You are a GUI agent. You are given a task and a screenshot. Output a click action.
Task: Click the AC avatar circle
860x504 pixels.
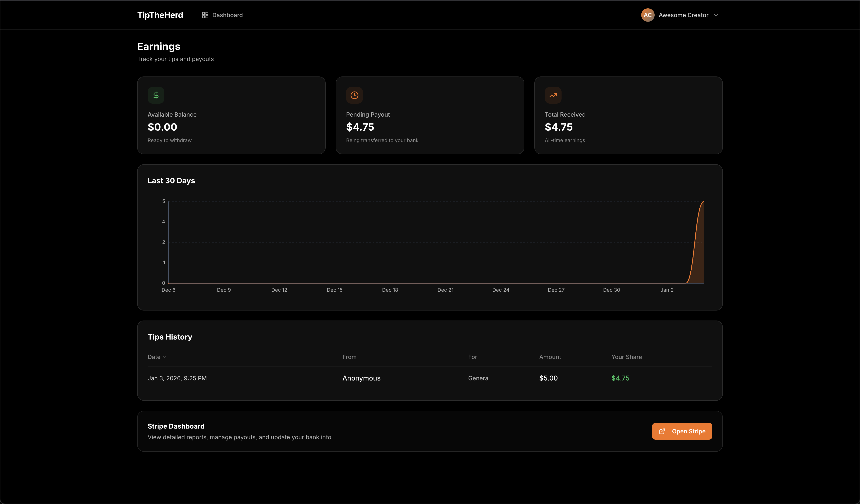coord(648,15)
